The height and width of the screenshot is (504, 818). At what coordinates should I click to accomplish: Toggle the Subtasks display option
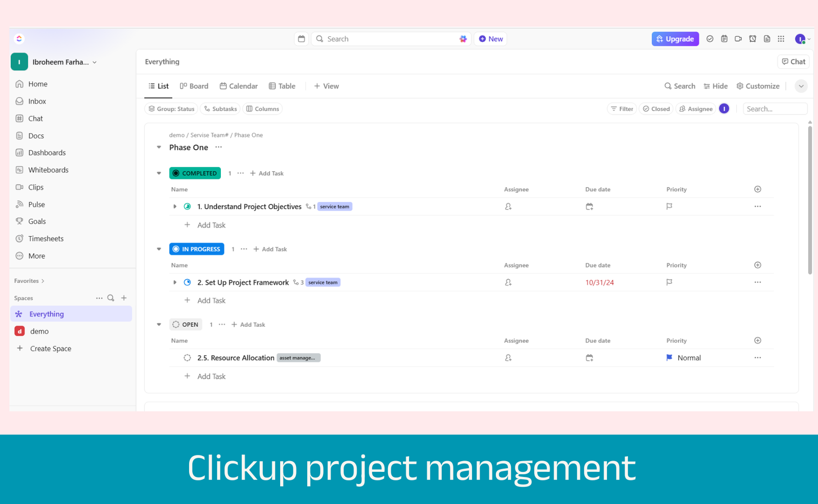coord(220,109)
